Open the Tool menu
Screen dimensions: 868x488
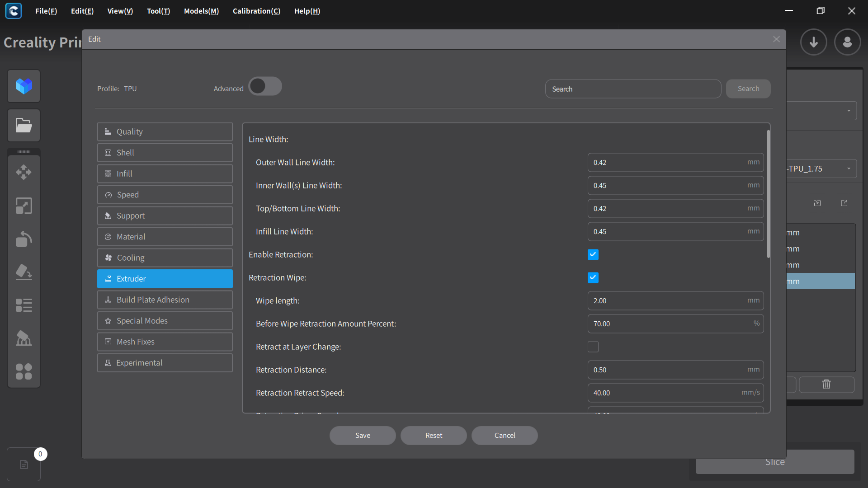(x=159, y=11)
